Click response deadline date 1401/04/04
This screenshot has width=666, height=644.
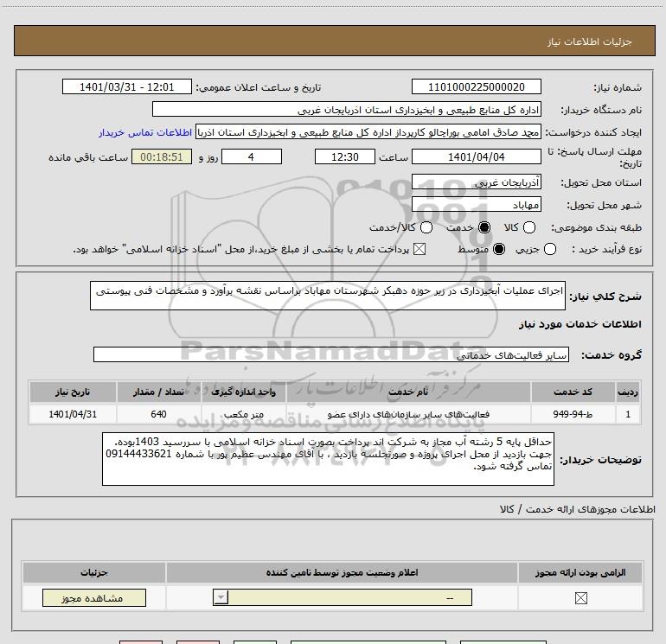[476, 156]
